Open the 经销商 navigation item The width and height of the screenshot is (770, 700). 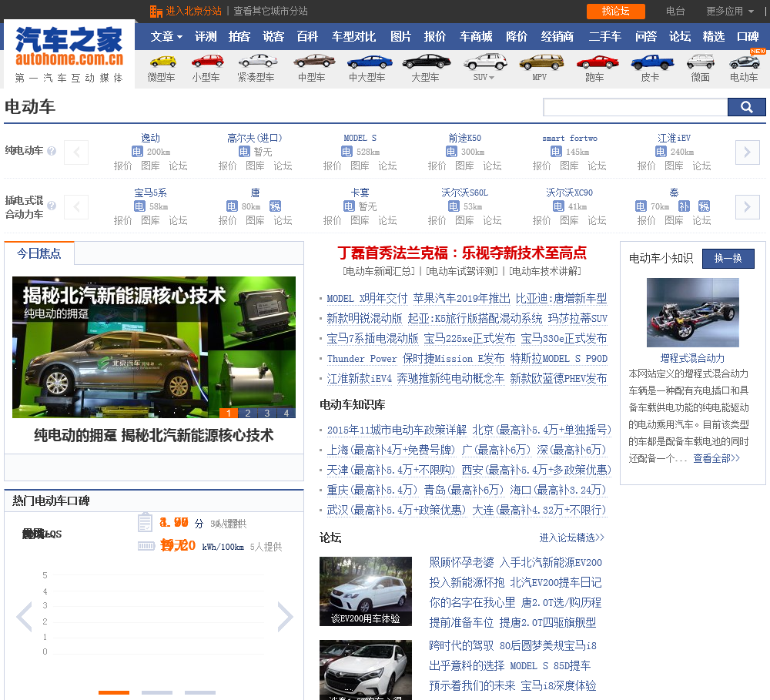pos(557,36)
